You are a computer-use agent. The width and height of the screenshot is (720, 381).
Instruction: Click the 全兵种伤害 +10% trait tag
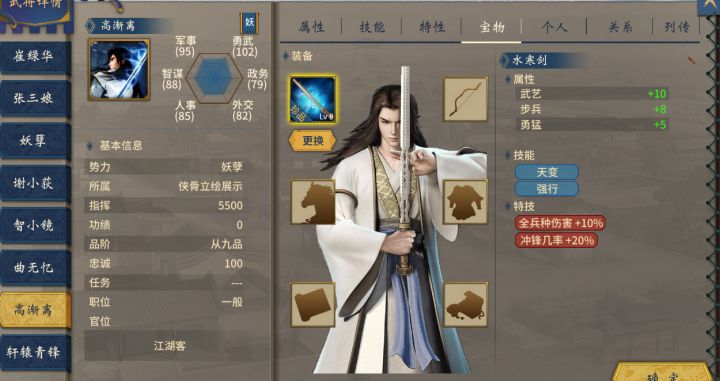pyautogui.click(x=560, y=223)
